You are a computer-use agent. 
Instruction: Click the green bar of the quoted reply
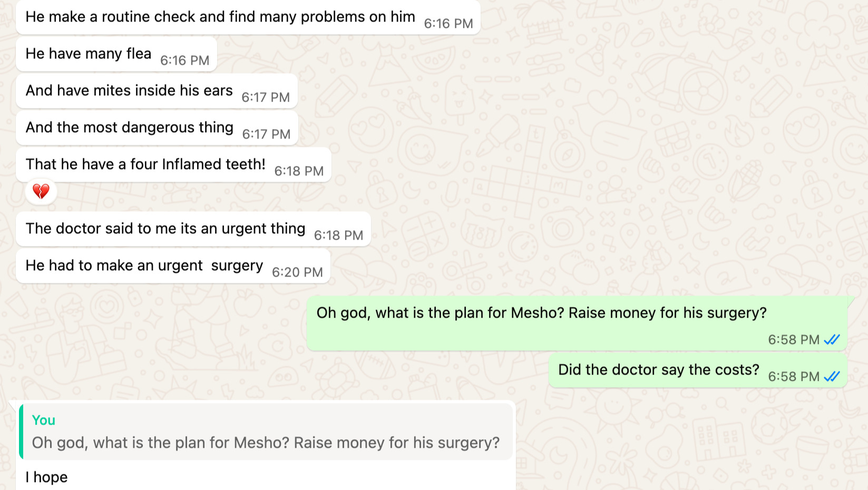click(x=21, y=432)
